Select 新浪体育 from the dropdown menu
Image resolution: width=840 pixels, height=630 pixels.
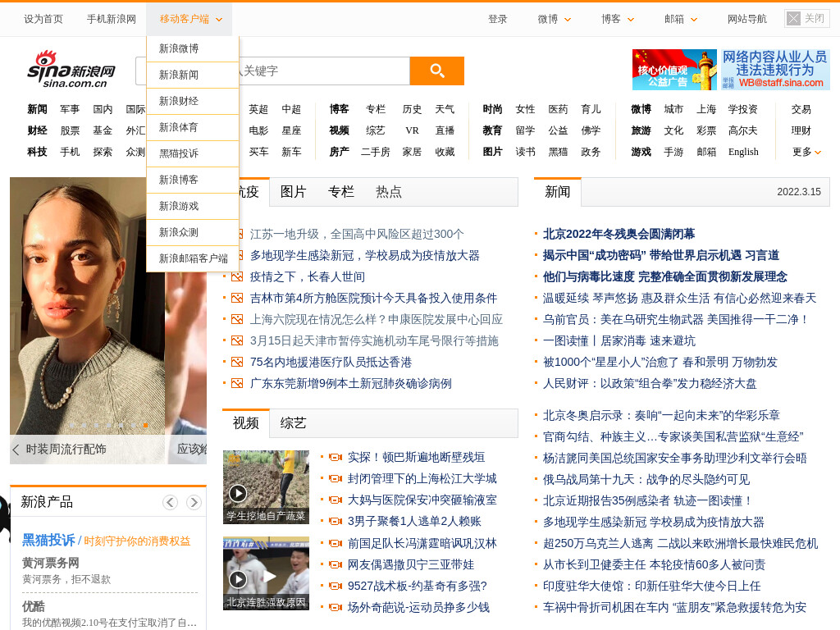click(192, 127)
